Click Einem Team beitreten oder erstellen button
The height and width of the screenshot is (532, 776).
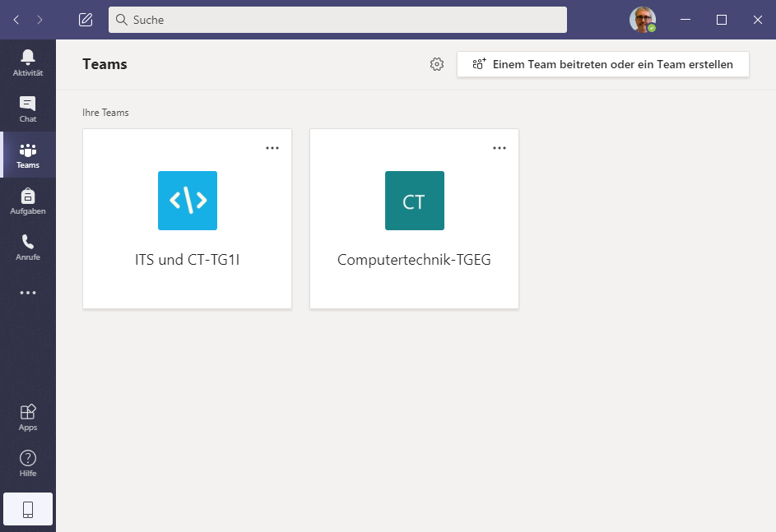point(602,64)
